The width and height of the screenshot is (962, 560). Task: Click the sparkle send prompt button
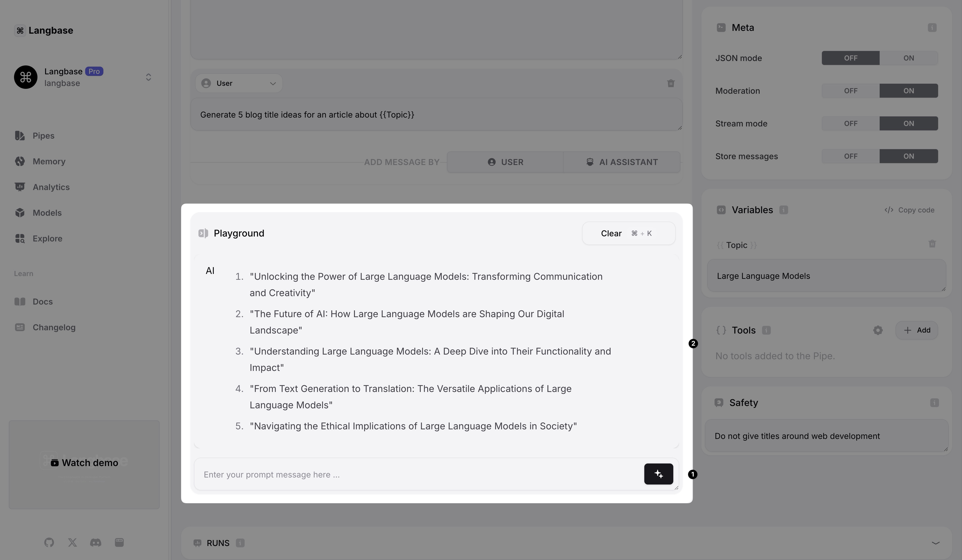pyautogui.click(x=659, y=474)
